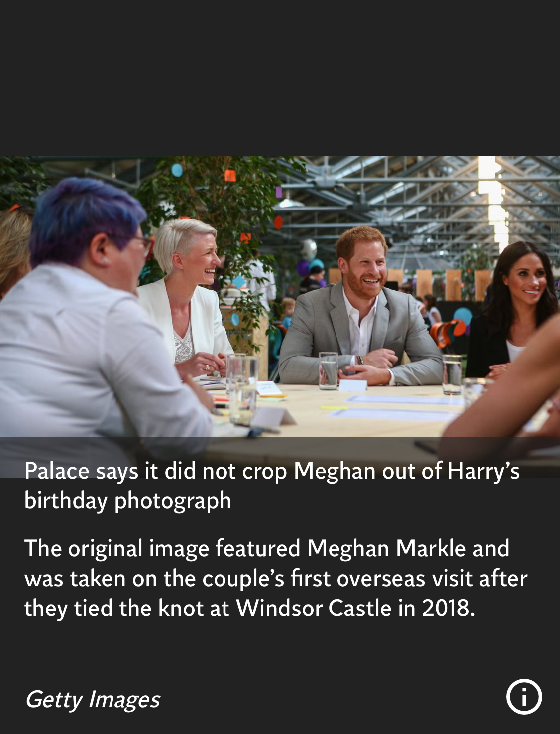Tap the silver balloon in the photo background
Screen dimensions: 560x734
coord(309,249)
